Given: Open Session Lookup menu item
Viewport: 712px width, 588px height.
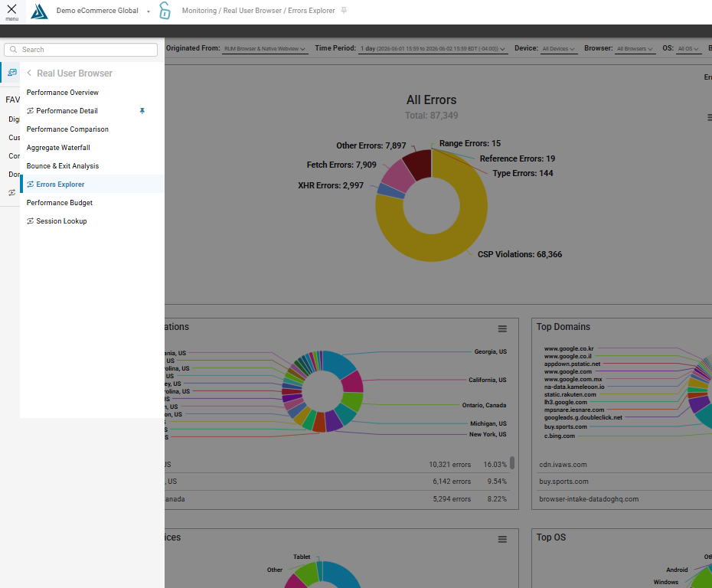Looking at the screenshot, I should coord(92,221).
